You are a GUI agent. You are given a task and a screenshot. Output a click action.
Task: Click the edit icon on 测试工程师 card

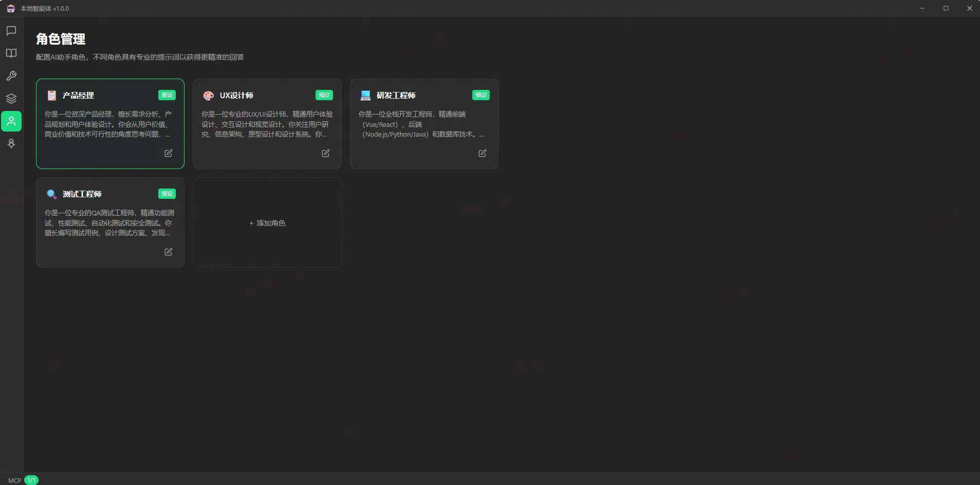click(x=168, y=252)
